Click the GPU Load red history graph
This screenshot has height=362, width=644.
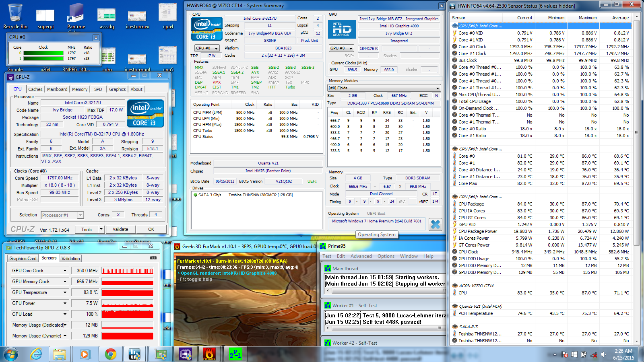click(128, 314)
